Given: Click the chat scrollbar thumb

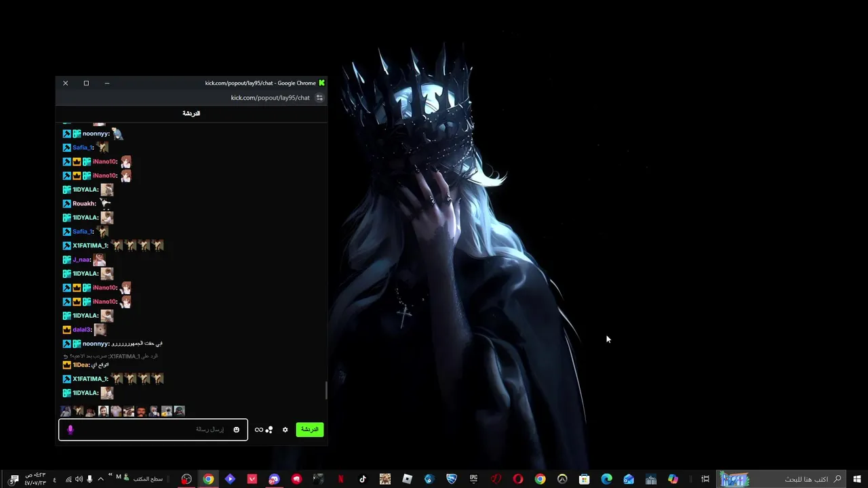Looking at the screenshot, I should point(326,390).
